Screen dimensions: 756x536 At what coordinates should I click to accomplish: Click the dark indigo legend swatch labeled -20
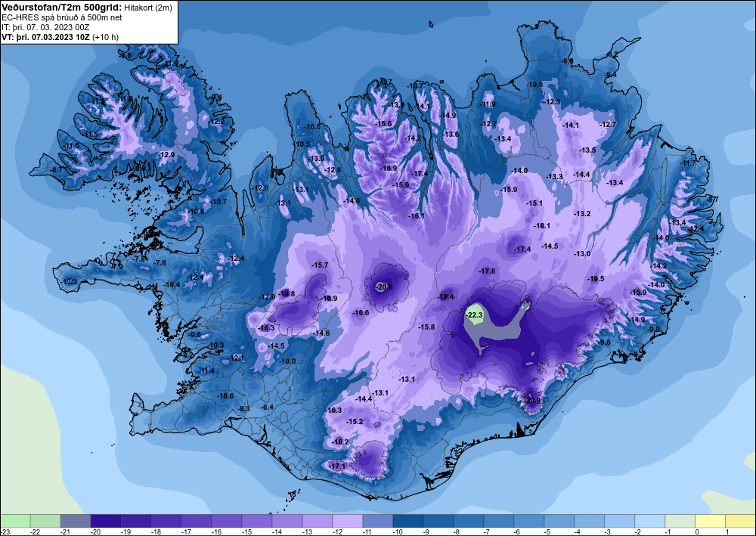coord(106,521)
